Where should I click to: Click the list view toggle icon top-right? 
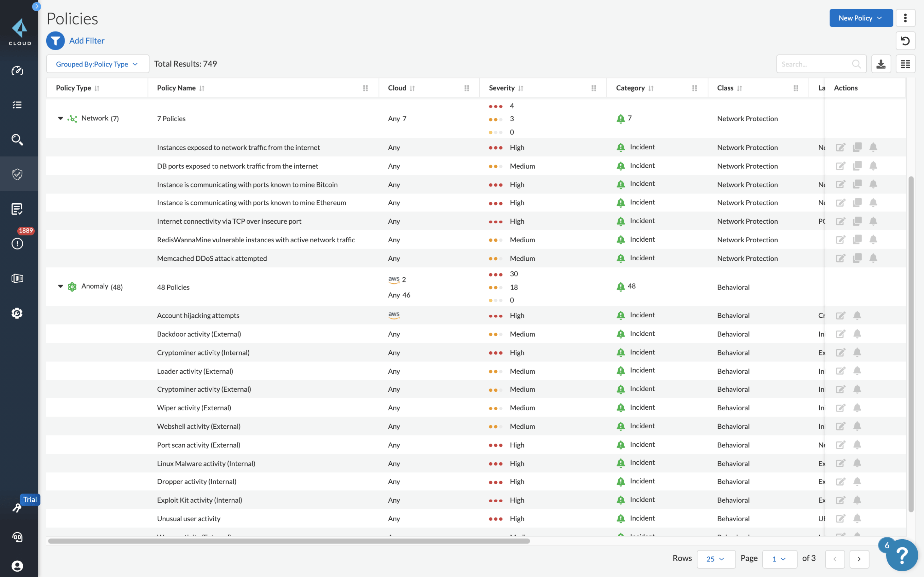tap(905, 64)
